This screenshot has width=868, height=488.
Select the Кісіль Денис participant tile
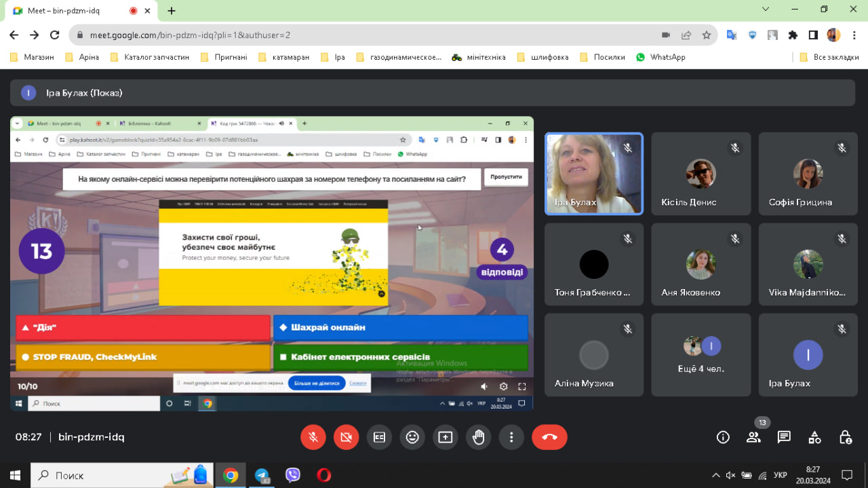(x=701, y=174)
